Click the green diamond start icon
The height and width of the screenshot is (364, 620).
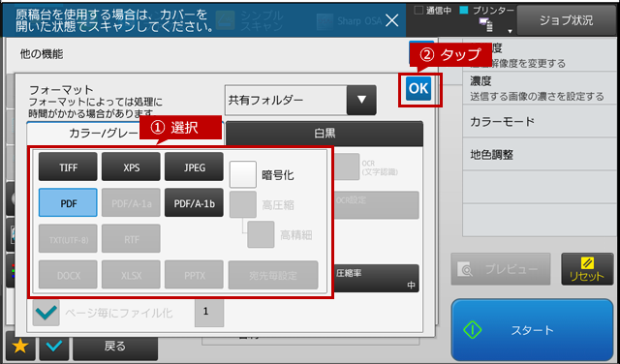coord(473,330)
